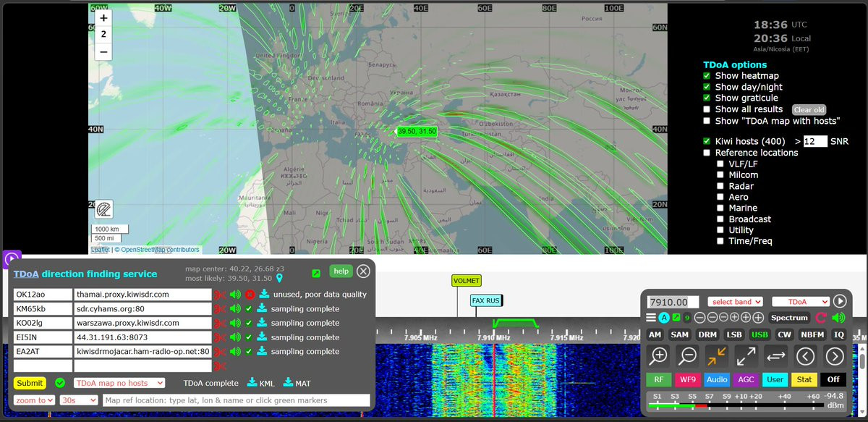Screen dimensions: 868x422
Task: Uncheck the Show heatmap option
Action: [707, 76]
